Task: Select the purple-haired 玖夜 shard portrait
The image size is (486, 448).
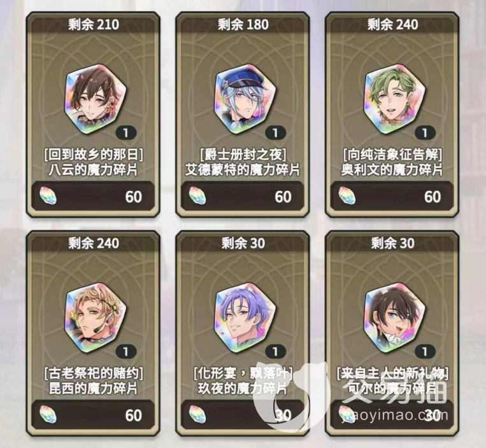Action: [x=245, y=318]
